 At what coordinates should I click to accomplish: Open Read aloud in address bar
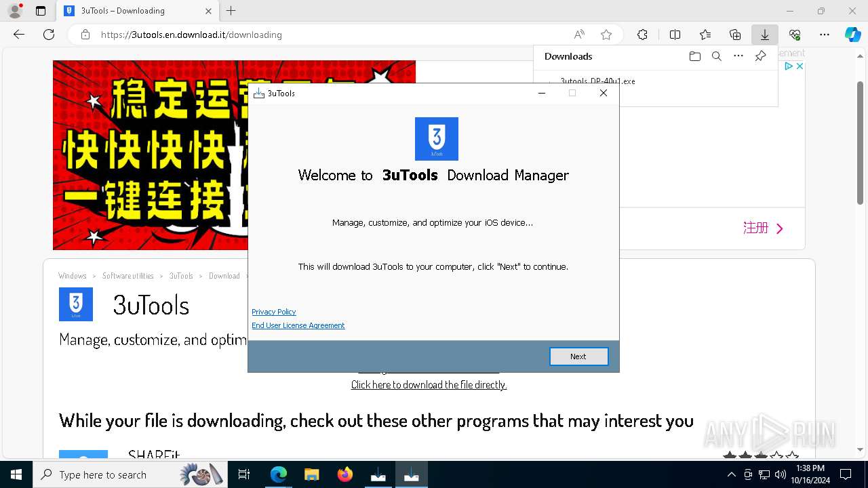579,35
